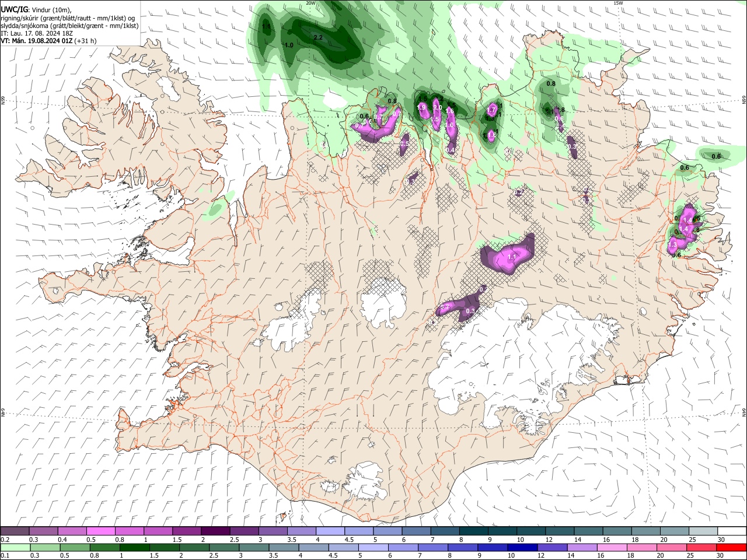Click the "1.1" value in the central pink patch

coord(512,256)
